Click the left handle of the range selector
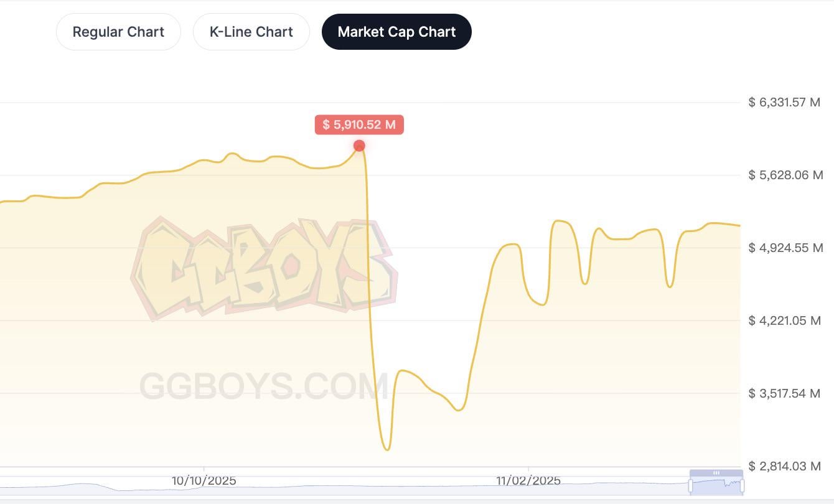 [x=690, y=485]
